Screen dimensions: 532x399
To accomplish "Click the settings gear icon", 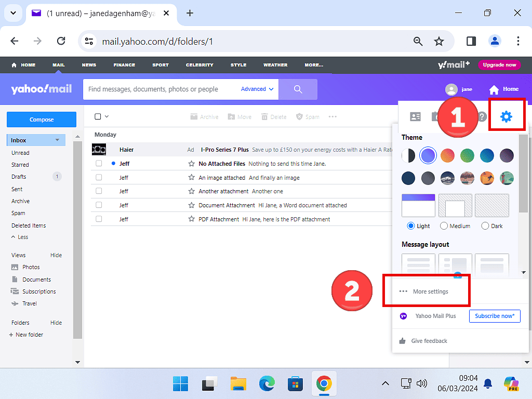I will click(x=506, y=116).
